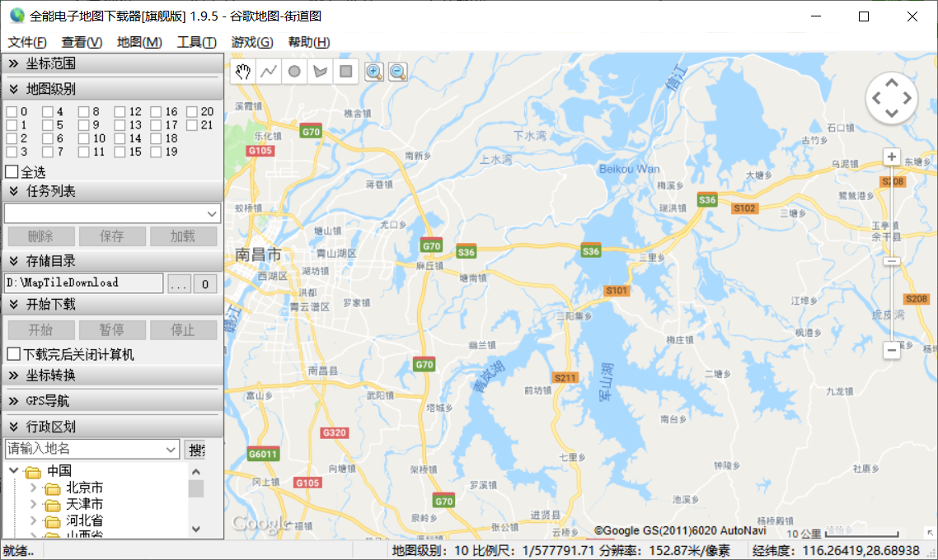Enable map level 0 checkbox
This screenshot has width=938, height=560.
click(x=12, y=112)
